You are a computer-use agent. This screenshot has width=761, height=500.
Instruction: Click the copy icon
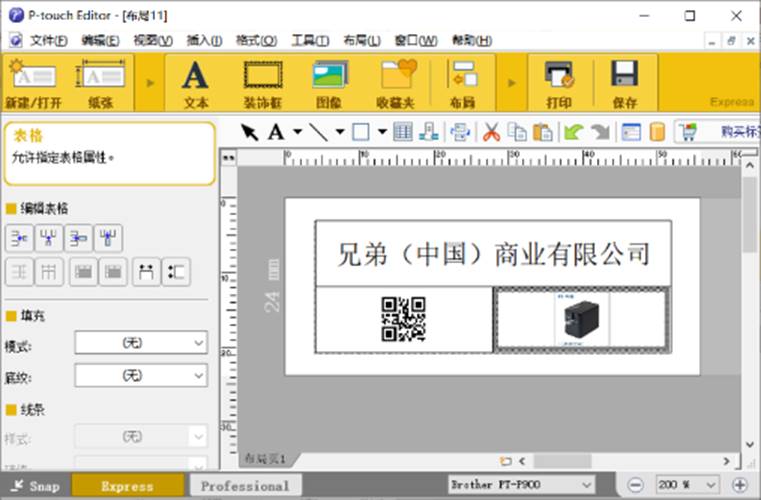[x=517, y=132]
